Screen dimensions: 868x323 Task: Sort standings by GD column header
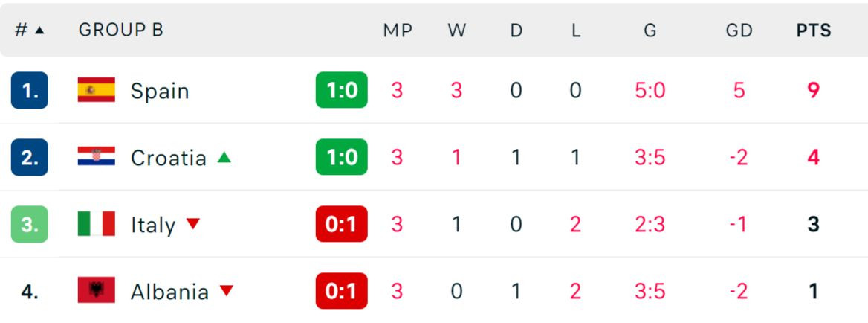tap(739, 31)
